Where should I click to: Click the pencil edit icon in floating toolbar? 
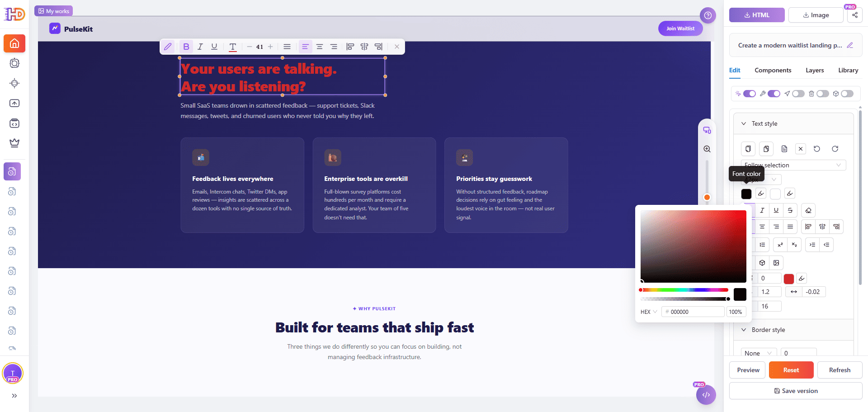(168, 47)
